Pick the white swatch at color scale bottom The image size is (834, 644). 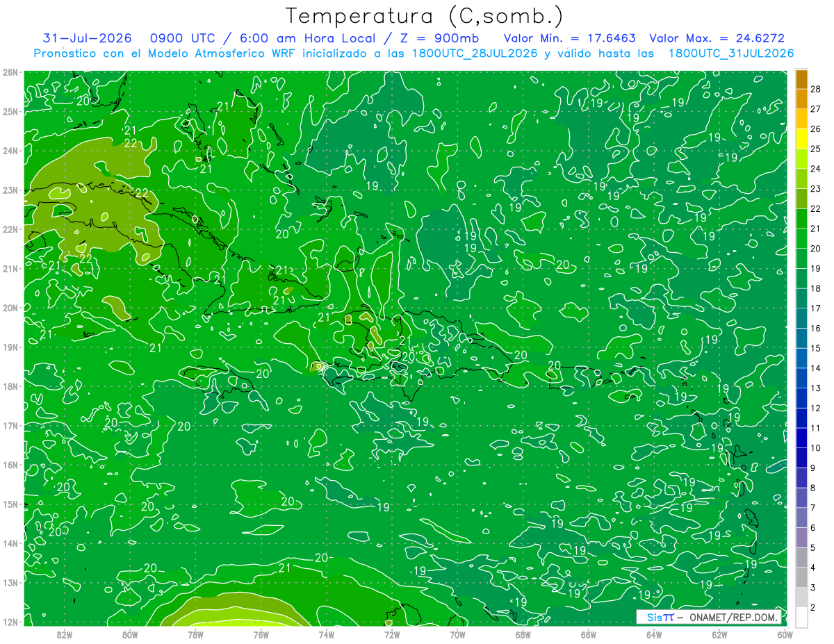(801, 618)
